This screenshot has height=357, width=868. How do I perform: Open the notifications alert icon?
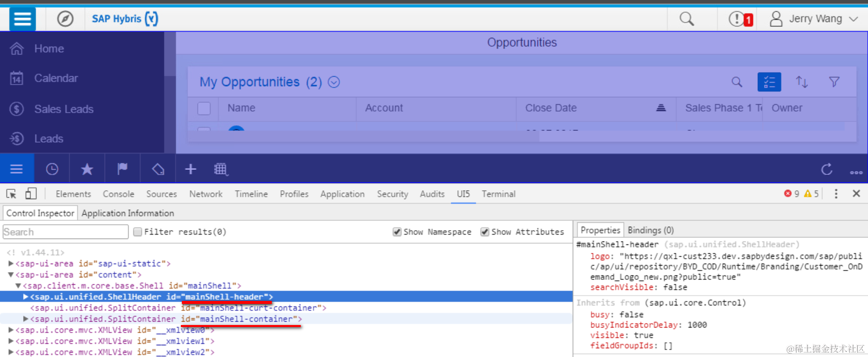click(741, 19)
